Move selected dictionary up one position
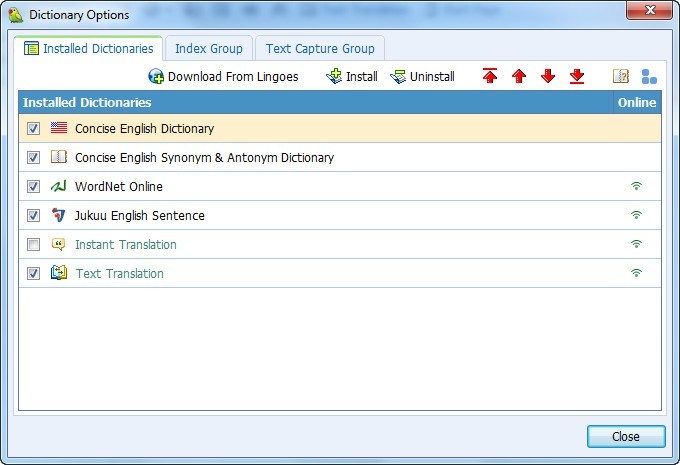 click(519, 76)
